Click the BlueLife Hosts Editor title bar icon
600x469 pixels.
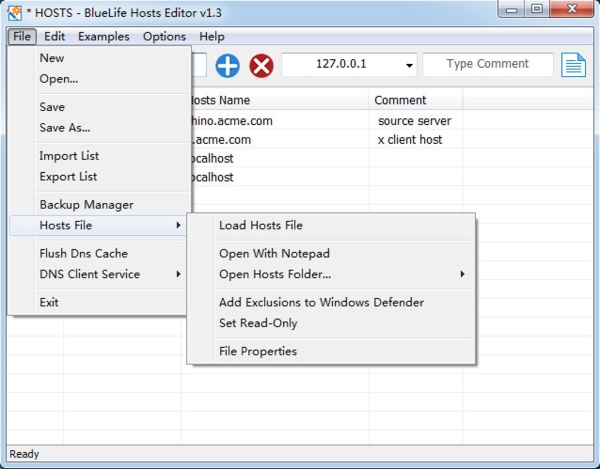[x=15, y=13]
